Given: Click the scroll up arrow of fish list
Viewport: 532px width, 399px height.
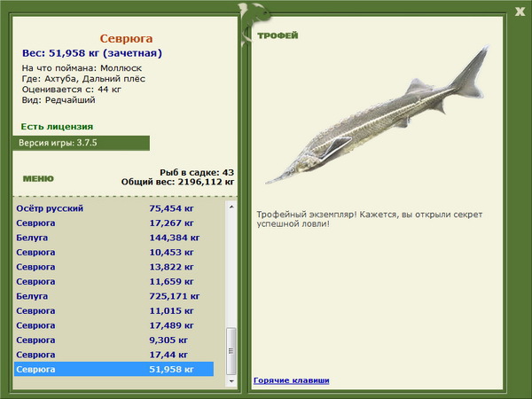Looking at the screenshot, I should (231, 207).
